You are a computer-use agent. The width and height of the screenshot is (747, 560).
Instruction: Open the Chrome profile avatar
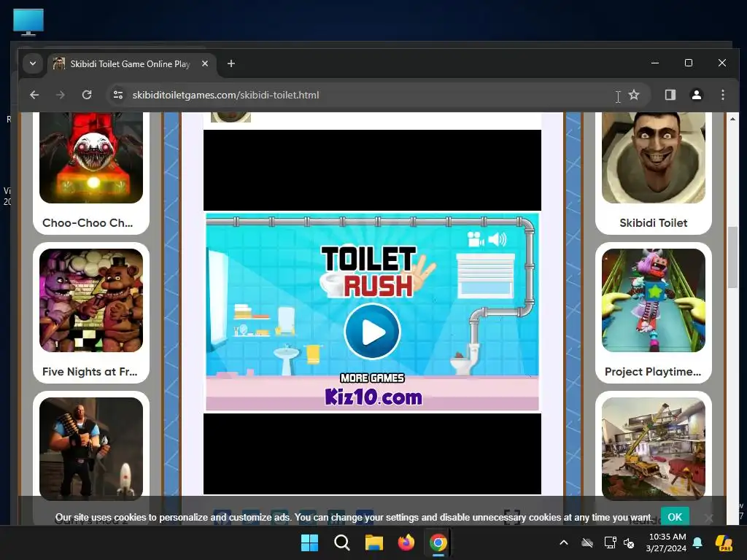tap(697, 95)
